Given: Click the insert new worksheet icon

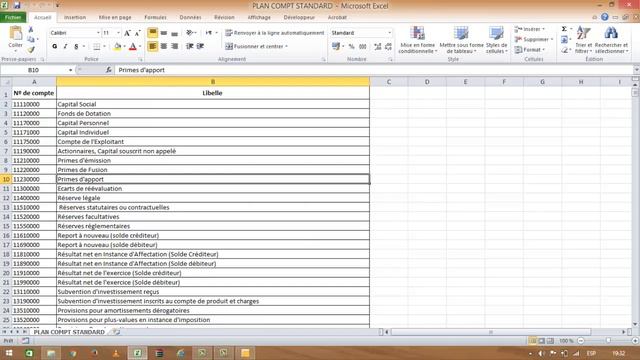Looking at the screenshot, I should pyautogui.click(x=116, y=332).
